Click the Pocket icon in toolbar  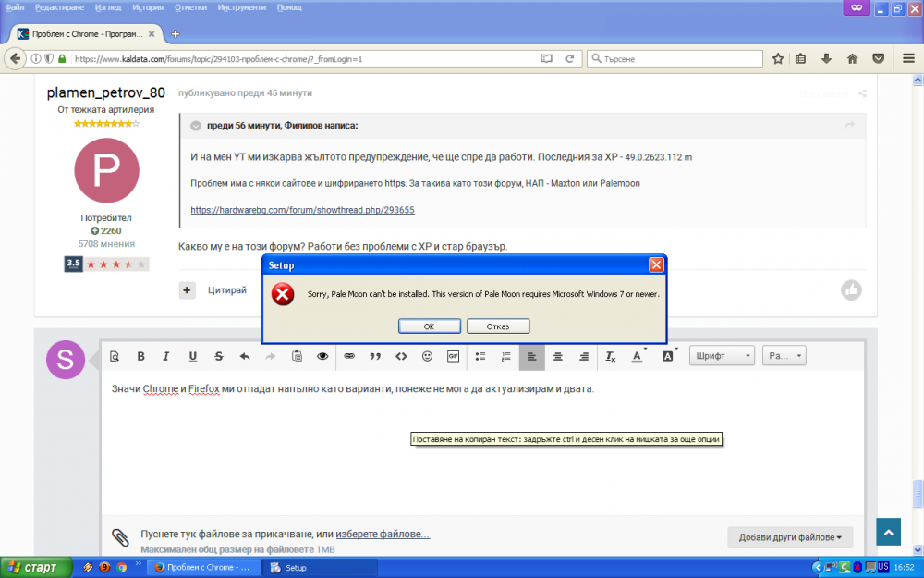[x=878, y=58]
